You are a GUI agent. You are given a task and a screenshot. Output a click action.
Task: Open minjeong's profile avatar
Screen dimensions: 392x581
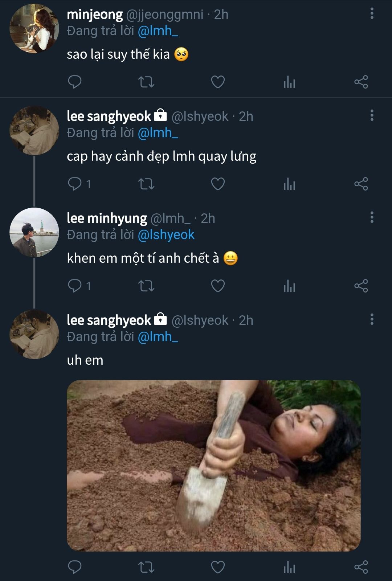(x=34, y=29)
